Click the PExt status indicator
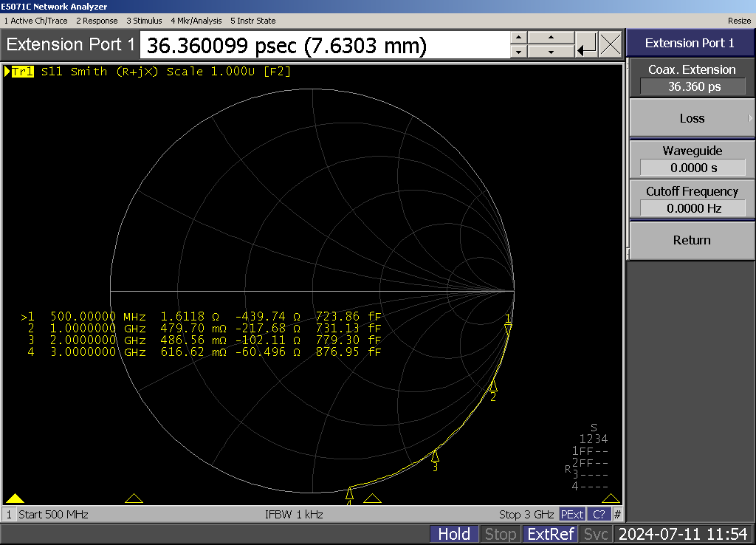Screen dimensions: 756x545 (572, 514)
